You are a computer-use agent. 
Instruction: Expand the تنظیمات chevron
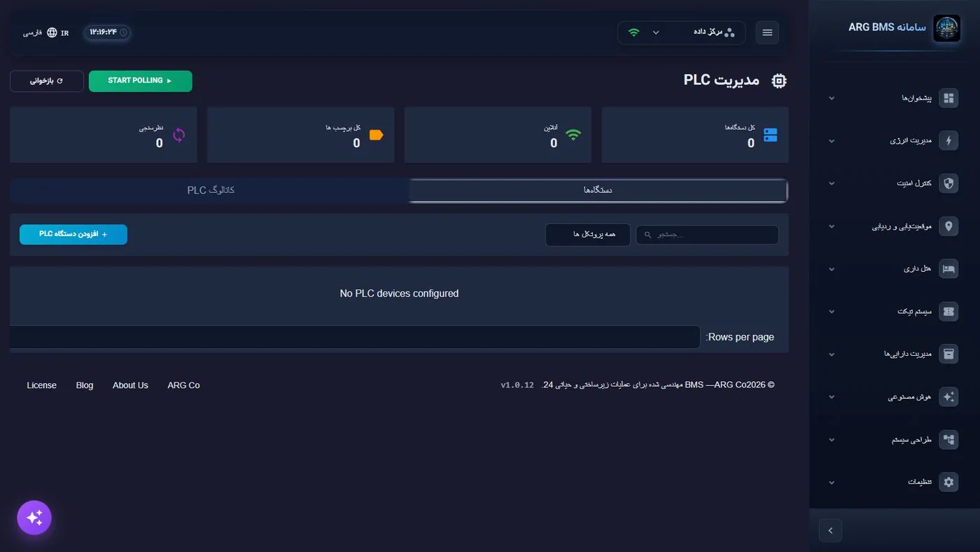(832, 483)
